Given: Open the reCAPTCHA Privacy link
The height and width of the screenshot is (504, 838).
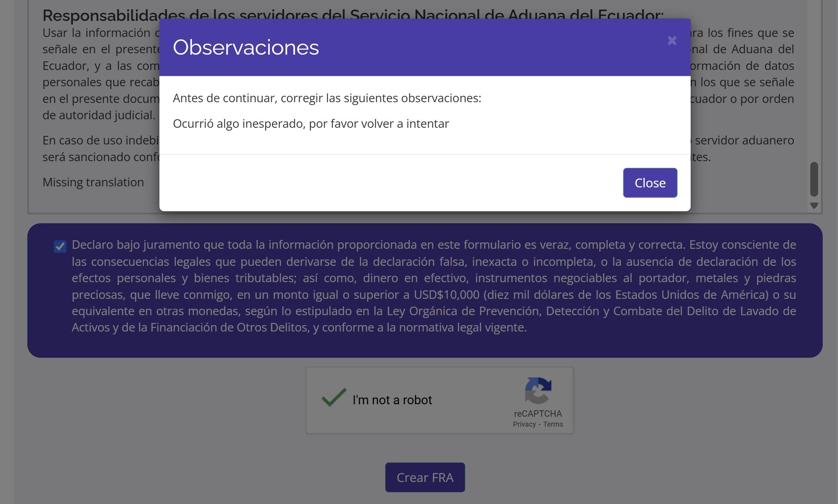Looking at the screenshot, I should pos(524,424).
